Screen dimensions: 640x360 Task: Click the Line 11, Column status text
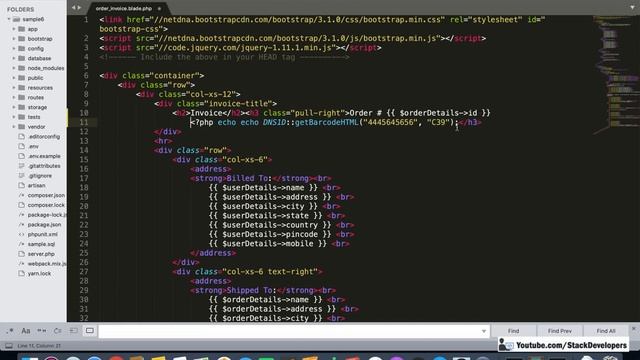(39, 346)
